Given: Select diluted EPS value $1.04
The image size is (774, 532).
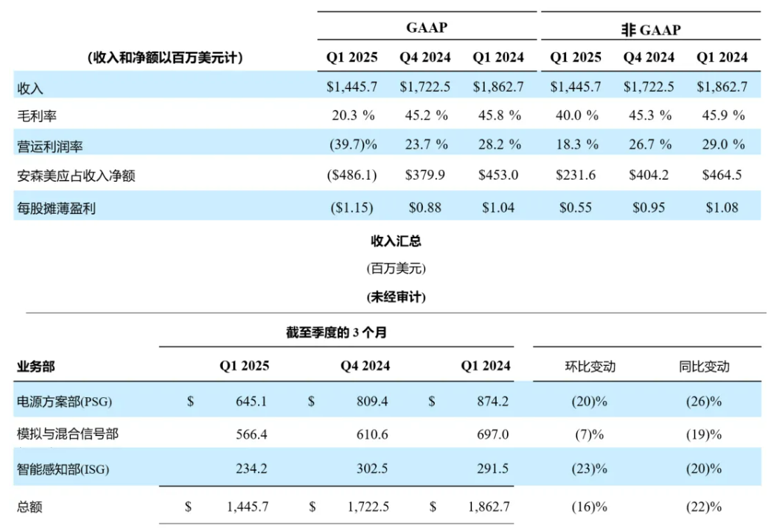Looking at the screenshot, I should click(498, 208).
